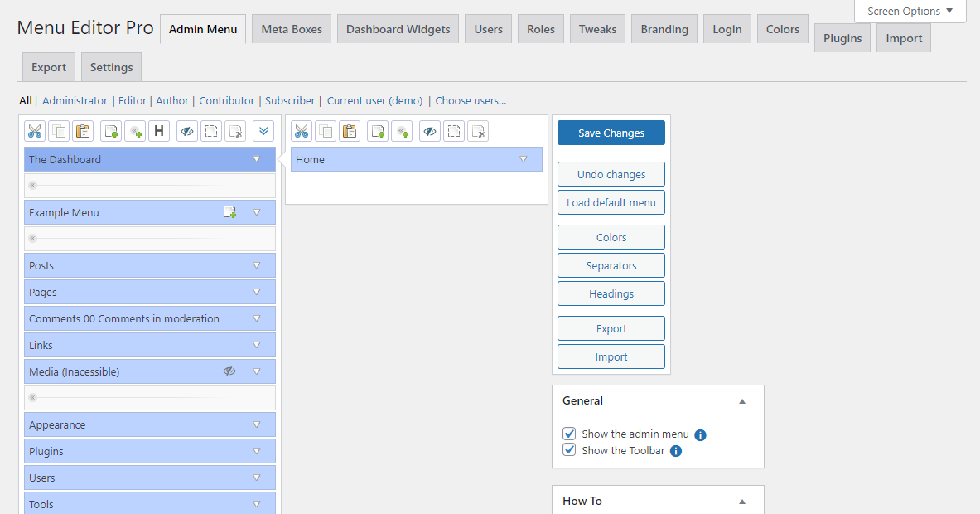
Task: Toggle the hide eye icon in the submenu toolbar
Action: click(429, 131)
